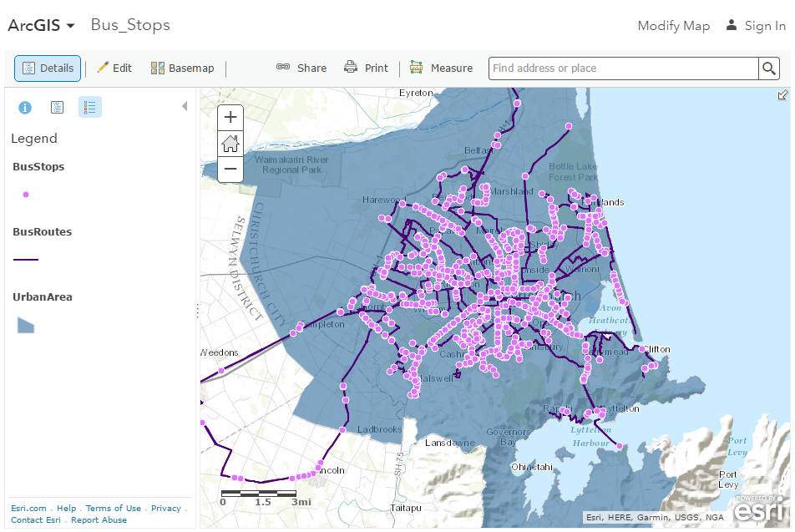Image resolution: width=795 pixels, height=532 pixels.
Task: Select Modify Map in the top bar
Action: click(x=673, y=26)
